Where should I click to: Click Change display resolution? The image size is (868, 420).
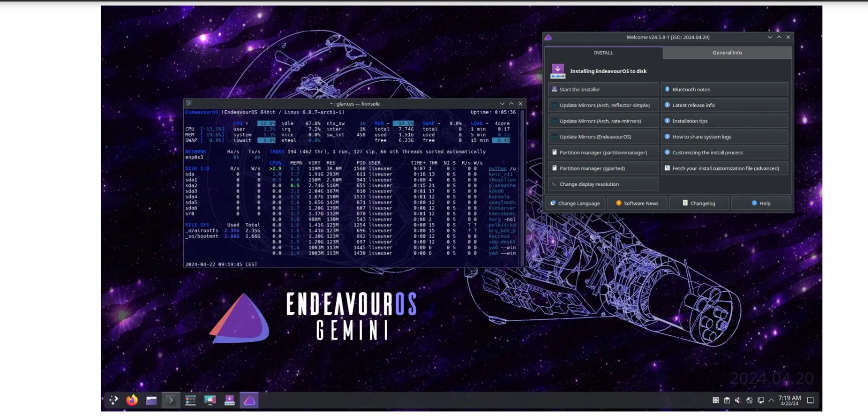tap(604, 184)
